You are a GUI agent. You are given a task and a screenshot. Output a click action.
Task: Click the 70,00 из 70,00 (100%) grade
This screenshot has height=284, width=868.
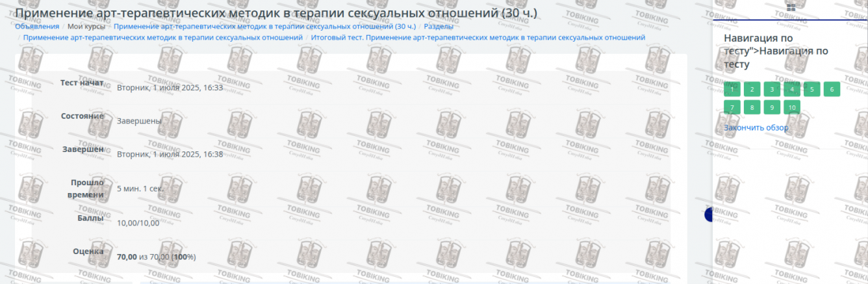coord(157,257)
